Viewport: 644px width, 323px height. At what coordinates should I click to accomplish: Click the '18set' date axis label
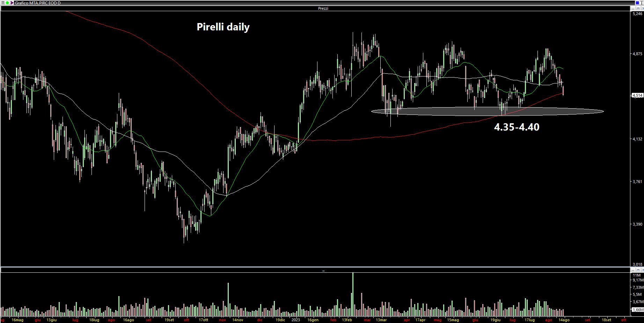click(x=606, y=320)
